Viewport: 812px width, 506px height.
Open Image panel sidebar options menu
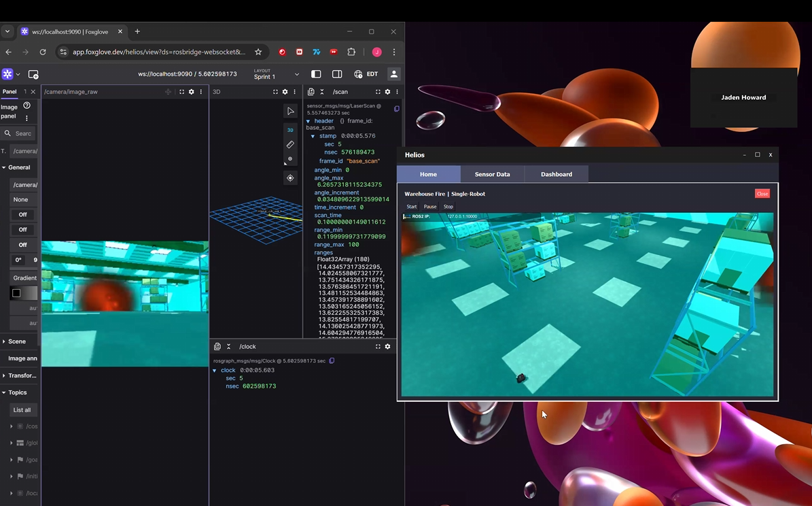point(27,118)
